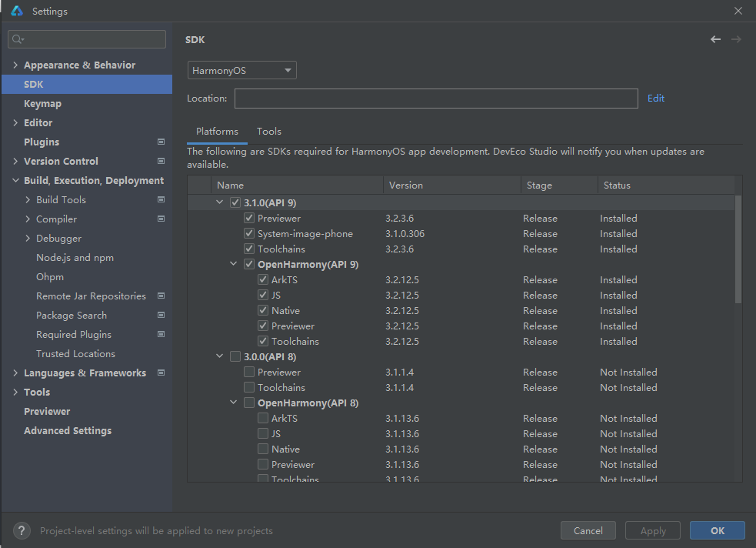This screenshot has height=548, width=756.
Task: Click the help question mark icon
Action: coord(22,530)
